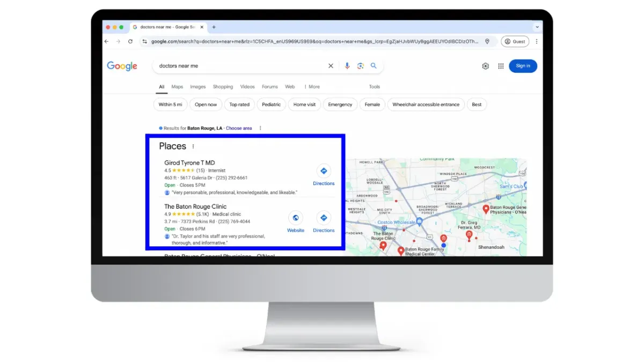Switch to the Forums tab

(x=270, y=87)
